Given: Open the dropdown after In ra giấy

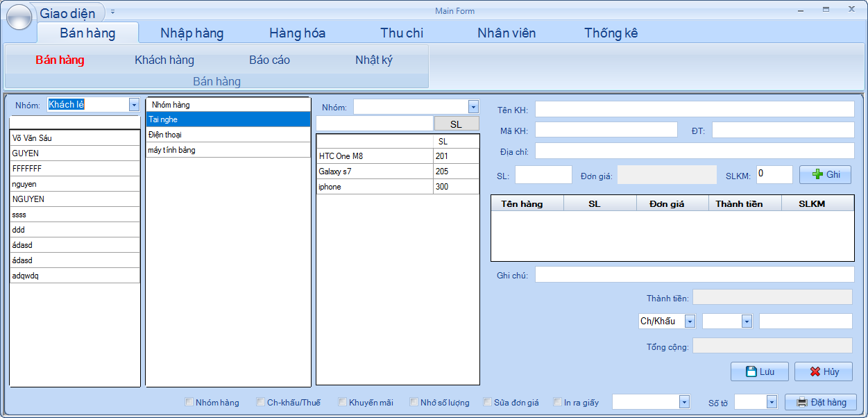Looking at the screenshot, I should (x=685, y=402).
